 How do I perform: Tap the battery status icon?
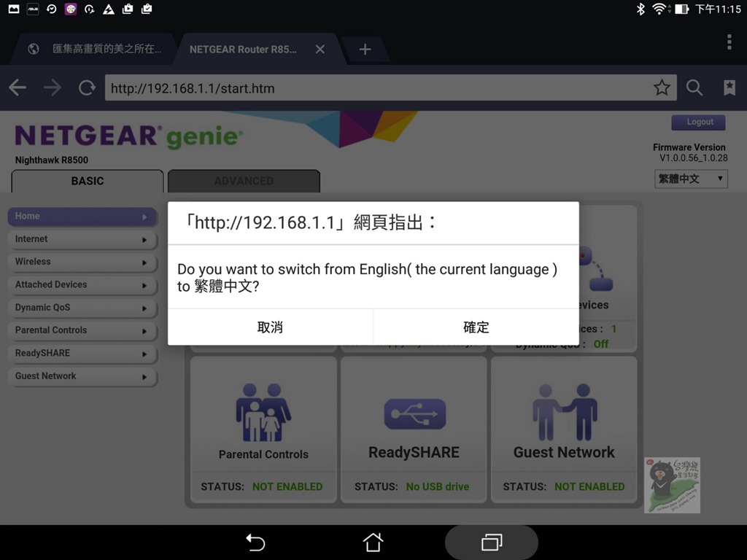click(x=682, y=9)
